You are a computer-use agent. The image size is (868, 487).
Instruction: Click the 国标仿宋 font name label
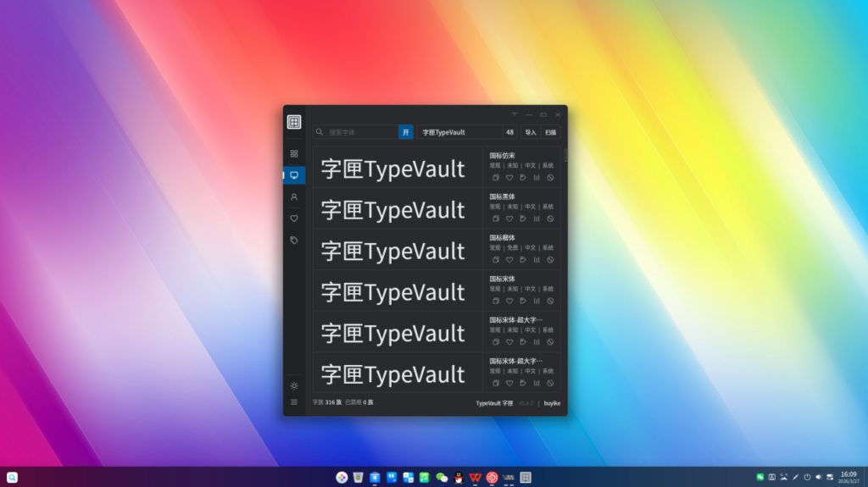[x=502, y=156]
